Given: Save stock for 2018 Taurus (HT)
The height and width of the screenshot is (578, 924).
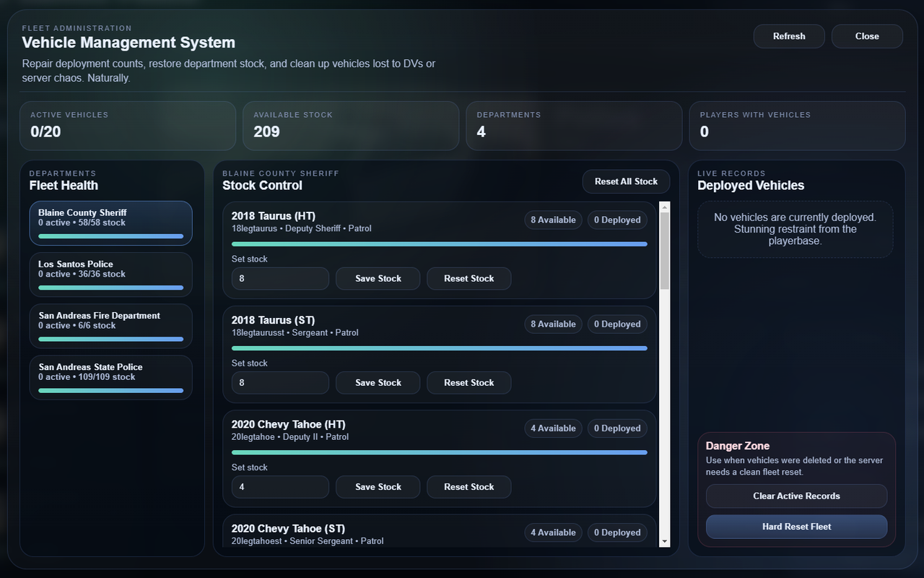Looking at the screenshot, I should (378, 278).
